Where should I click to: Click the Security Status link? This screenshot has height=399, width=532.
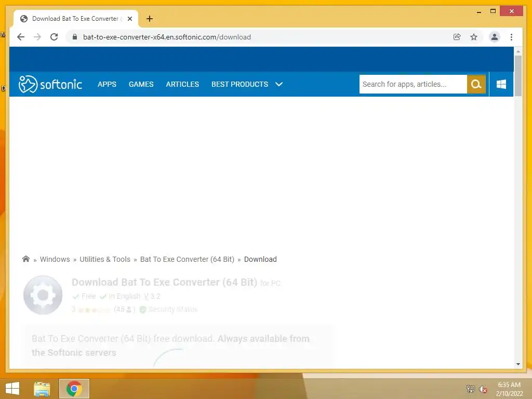point(172,310)
